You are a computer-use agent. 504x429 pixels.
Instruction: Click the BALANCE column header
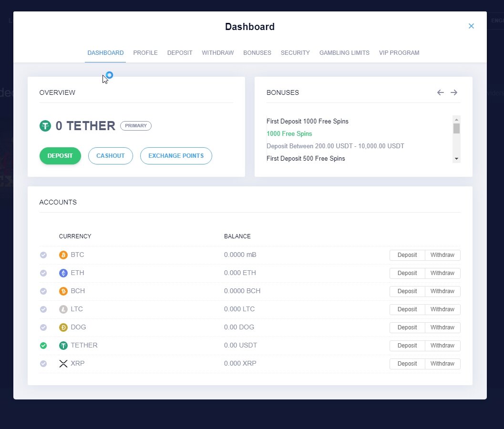coord(237,236)
